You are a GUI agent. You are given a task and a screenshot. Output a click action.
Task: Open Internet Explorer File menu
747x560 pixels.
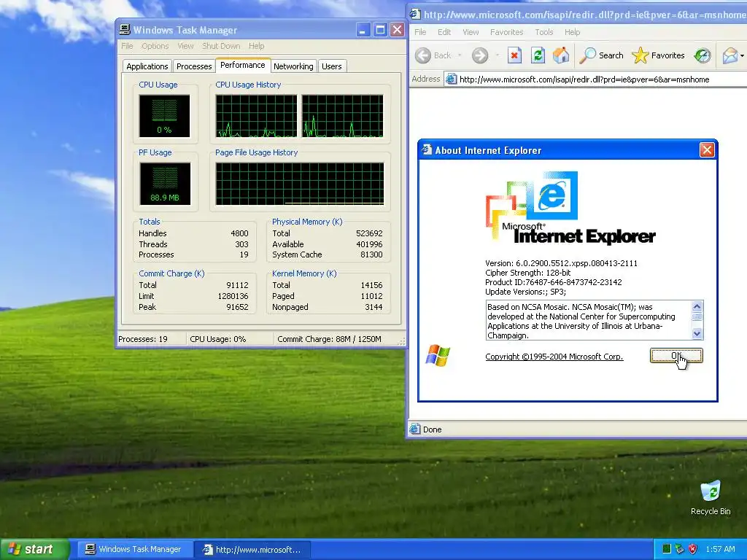420,32
